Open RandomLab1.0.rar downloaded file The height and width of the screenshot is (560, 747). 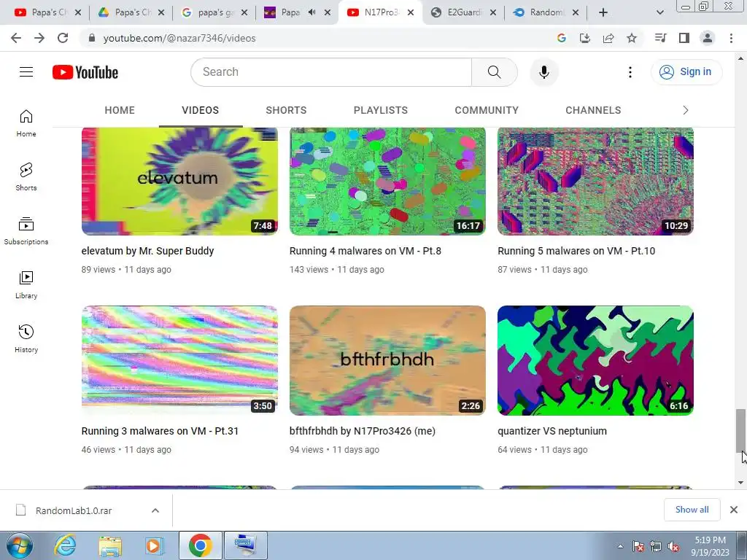(x=74, y=510)
